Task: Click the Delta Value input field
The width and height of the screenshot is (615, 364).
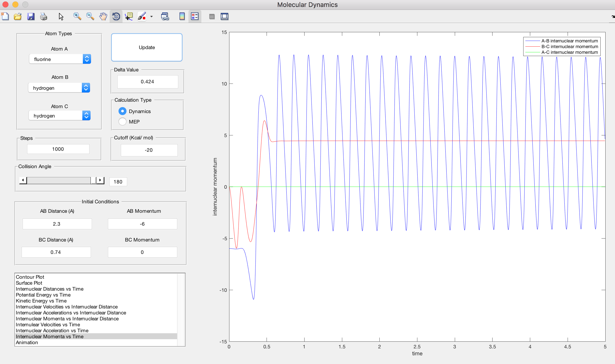Action: pyautogui.click(x=148, y=82)
